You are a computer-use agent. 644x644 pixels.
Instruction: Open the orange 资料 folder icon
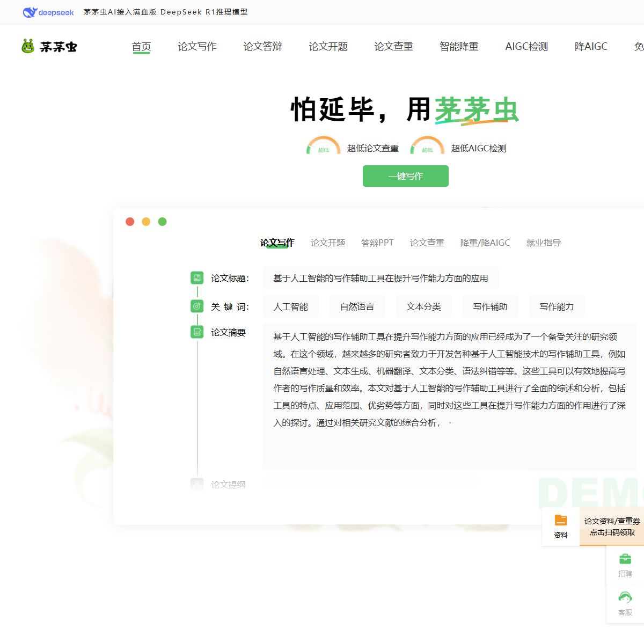561,520
